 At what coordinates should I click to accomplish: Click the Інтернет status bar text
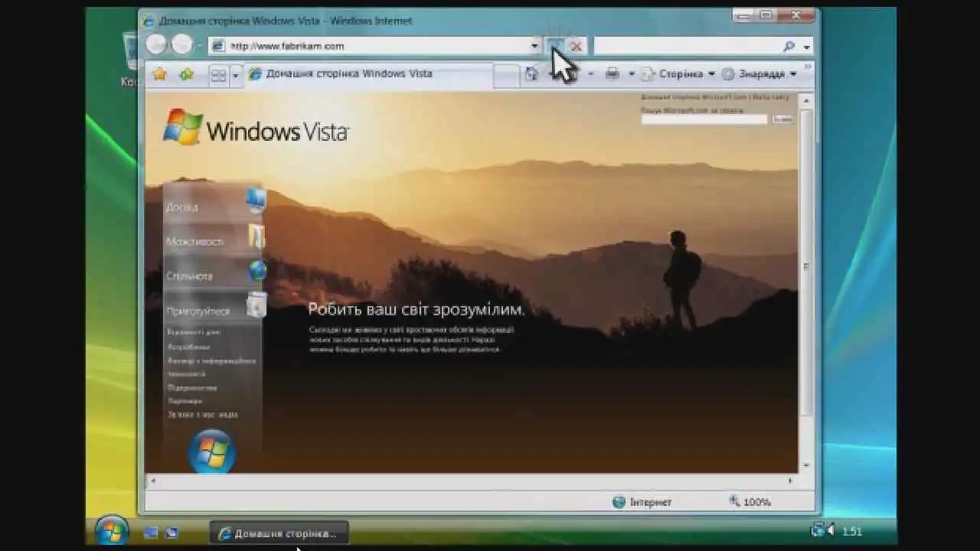click(x=651, y=503)
